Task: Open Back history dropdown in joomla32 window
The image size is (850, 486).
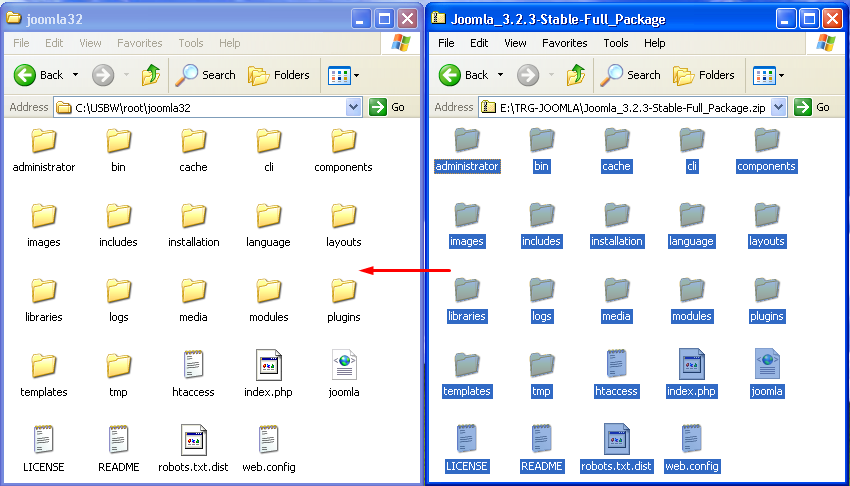Action: [x=75, y=75]
